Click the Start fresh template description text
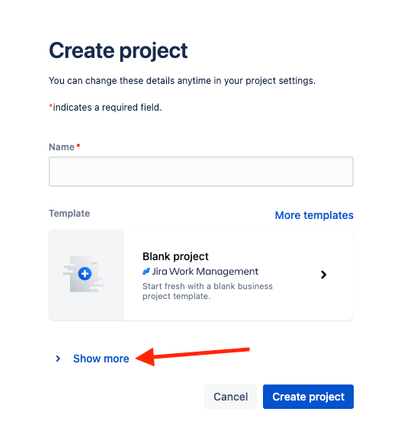This screenshot has height=444, width=410. coord(207,291)
